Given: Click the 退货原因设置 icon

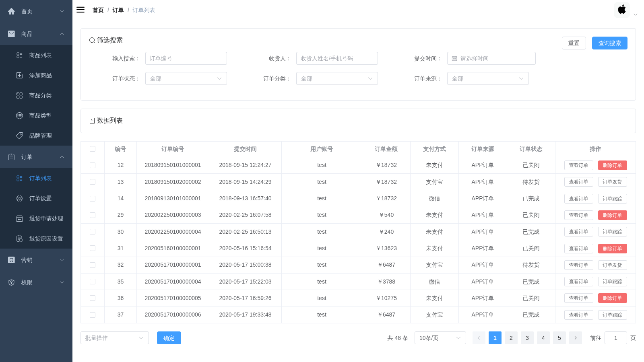Looking at the screenshot, I should [19, 239].
